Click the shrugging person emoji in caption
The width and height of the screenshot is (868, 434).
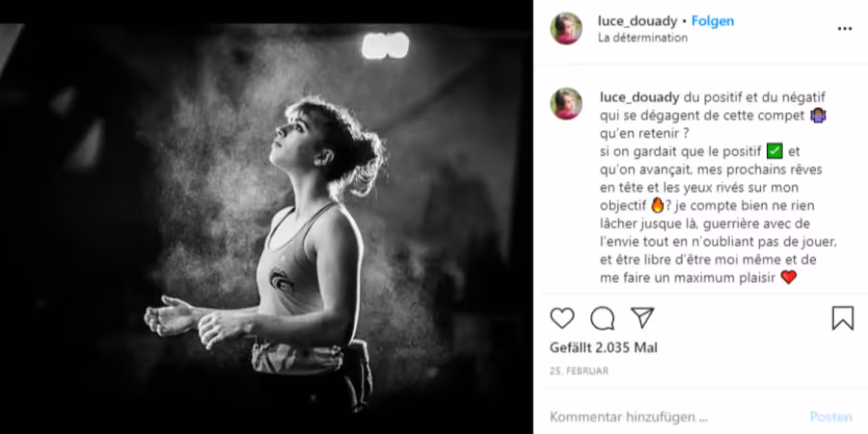tap(818, 115)
